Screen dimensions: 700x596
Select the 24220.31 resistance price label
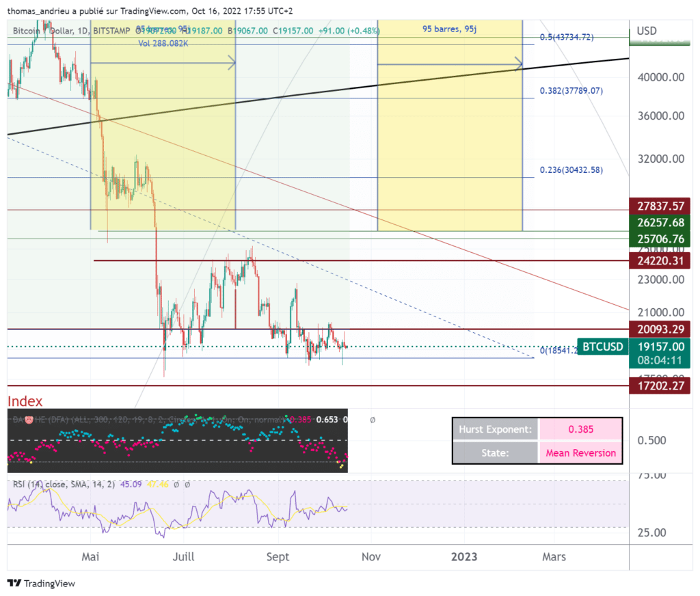tap(660, 260)
